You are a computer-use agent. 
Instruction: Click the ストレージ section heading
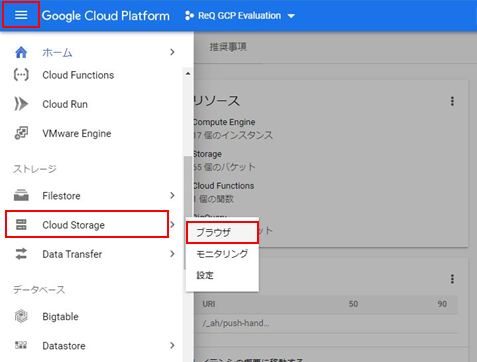35,169
